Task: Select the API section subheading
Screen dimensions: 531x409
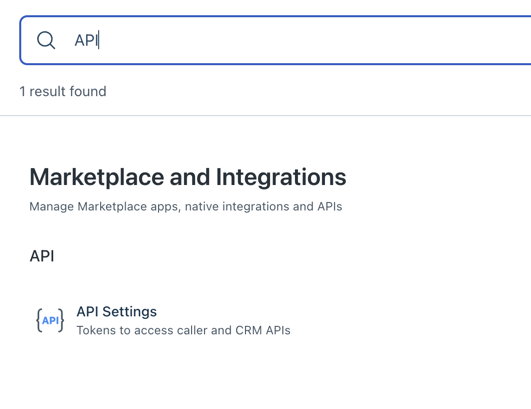Action: point(42,256)
